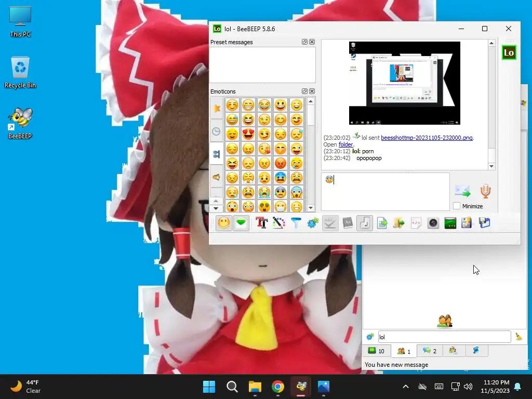Move the emoticons list down one step

point(311,208)
